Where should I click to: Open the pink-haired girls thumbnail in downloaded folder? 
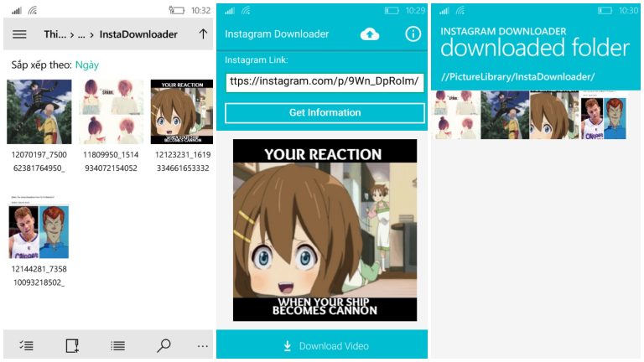coord(455,115)
